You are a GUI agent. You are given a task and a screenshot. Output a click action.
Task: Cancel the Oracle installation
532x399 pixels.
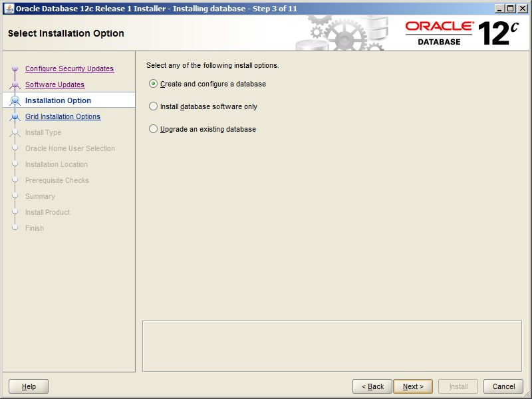click(x=503, y=386)
